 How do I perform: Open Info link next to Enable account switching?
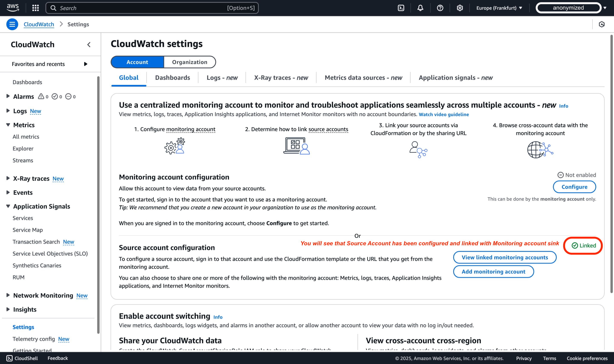click(x=218, y=317)
